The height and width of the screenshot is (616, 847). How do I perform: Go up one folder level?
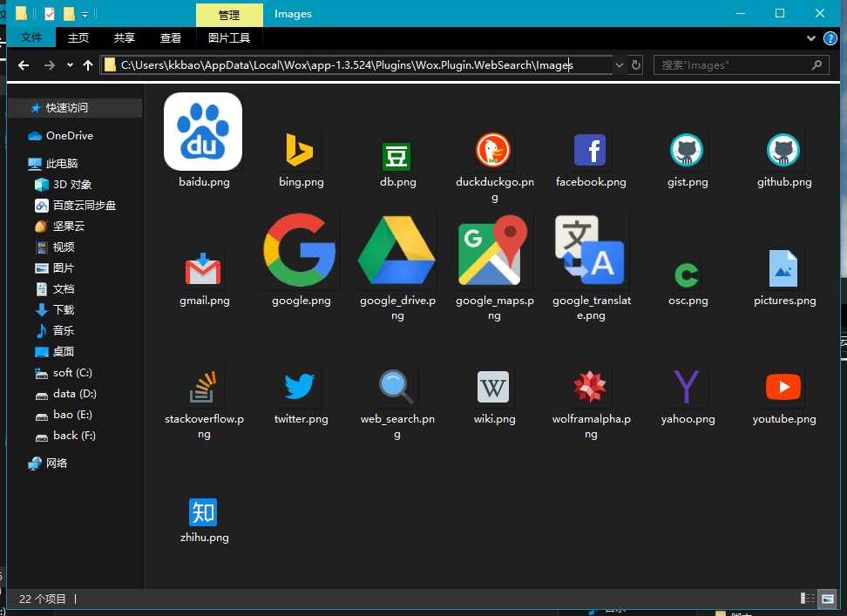pos(88,65)
